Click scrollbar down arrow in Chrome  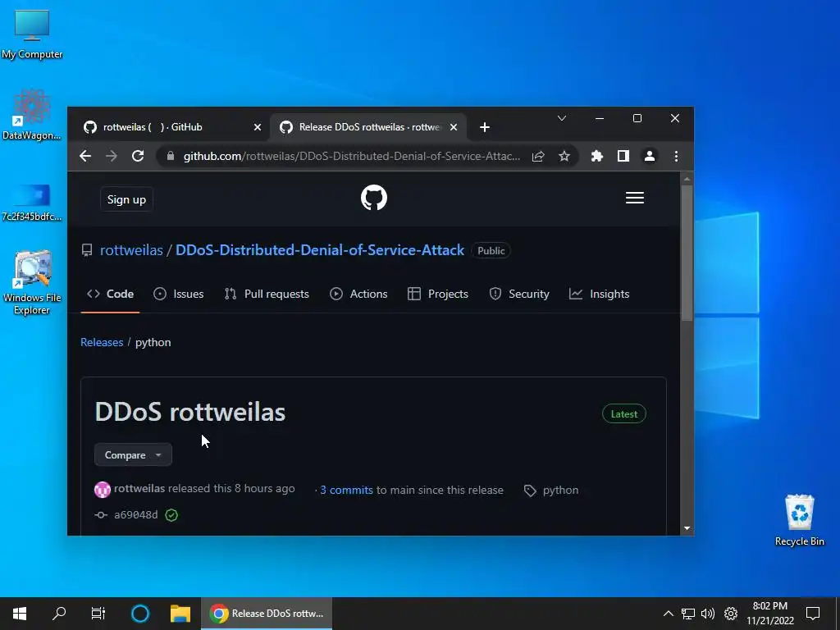point(687,528)
